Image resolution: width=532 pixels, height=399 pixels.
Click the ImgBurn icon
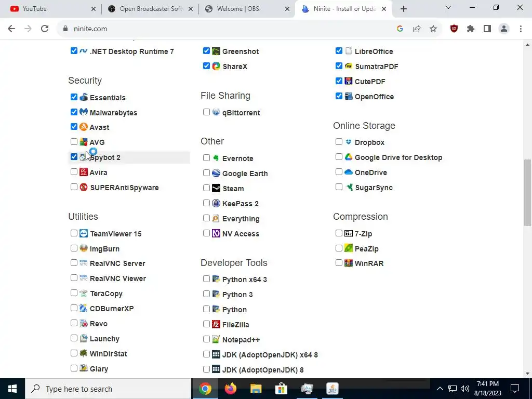click(x=84, y=248)
